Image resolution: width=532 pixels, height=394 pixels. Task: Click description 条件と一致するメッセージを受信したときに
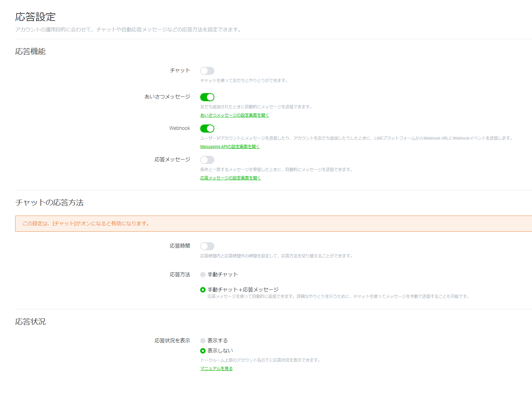[x=276, y=170]
